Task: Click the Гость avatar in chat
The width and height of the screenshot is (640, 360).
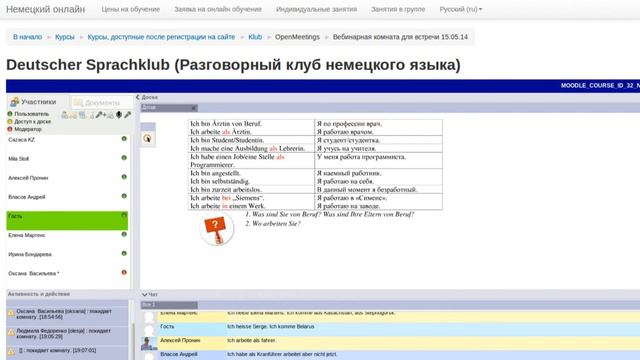Action: pyautogui.click(x=149, y=330)
